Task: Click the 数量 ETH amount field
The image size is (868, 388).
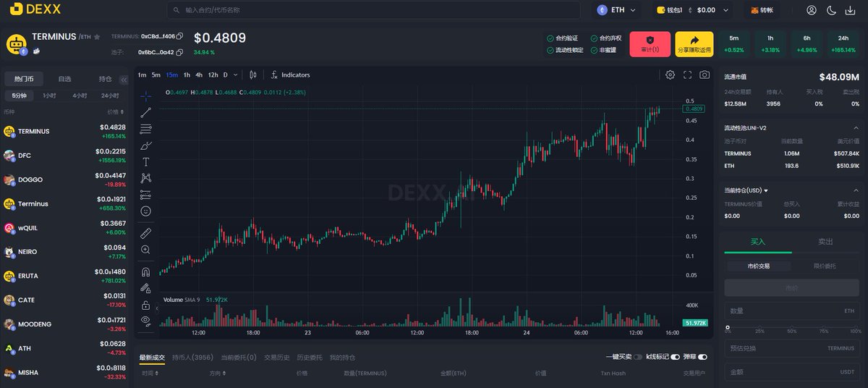Action: pos(792,311)
